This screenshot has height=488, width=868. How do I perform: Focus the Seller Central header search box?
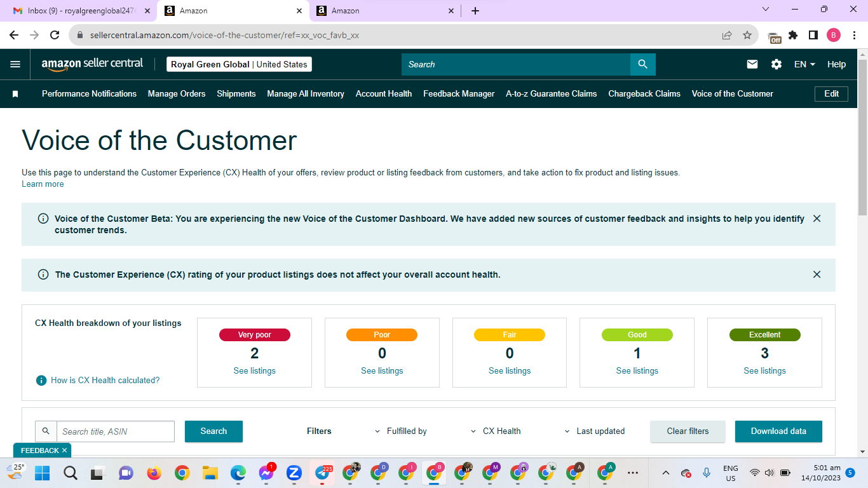(516, 64)
